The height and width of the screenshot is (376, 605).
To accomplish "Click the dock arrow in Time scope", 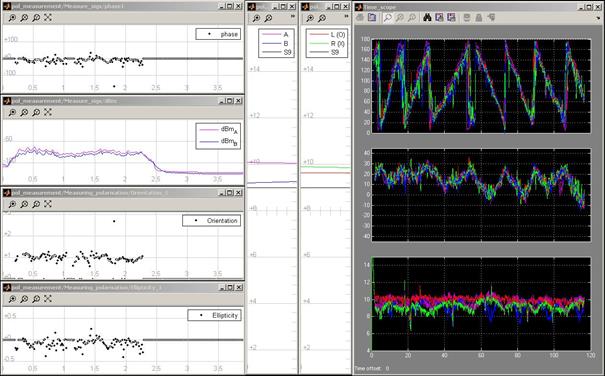I will [x=599, y=18].
